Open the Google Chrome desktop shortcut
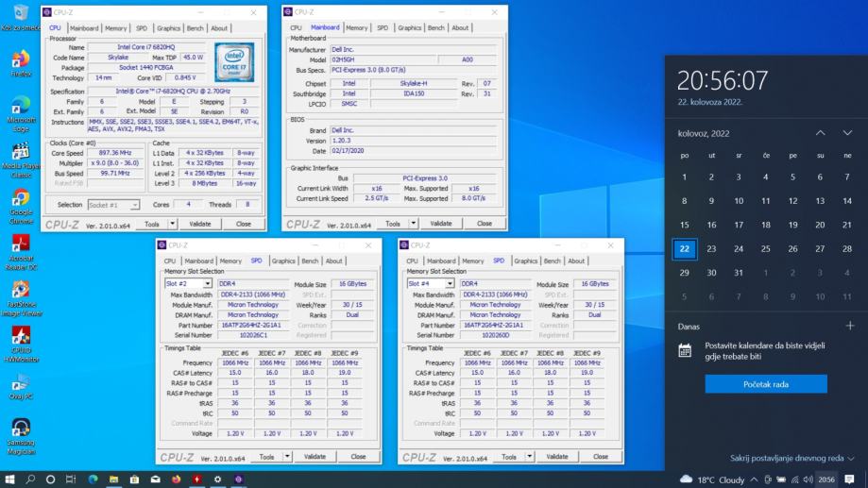868x488 pixels. [x=21, y=200]
